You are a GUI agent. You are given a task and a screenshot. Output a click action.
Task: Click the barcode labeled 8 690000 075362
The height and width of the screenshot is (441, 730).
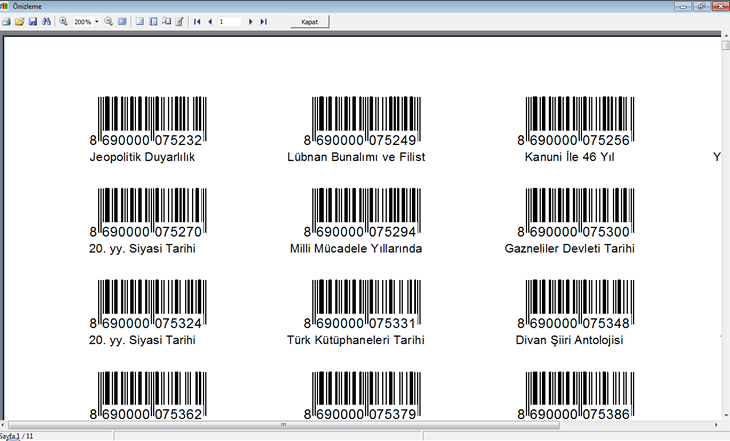[148, 396]
